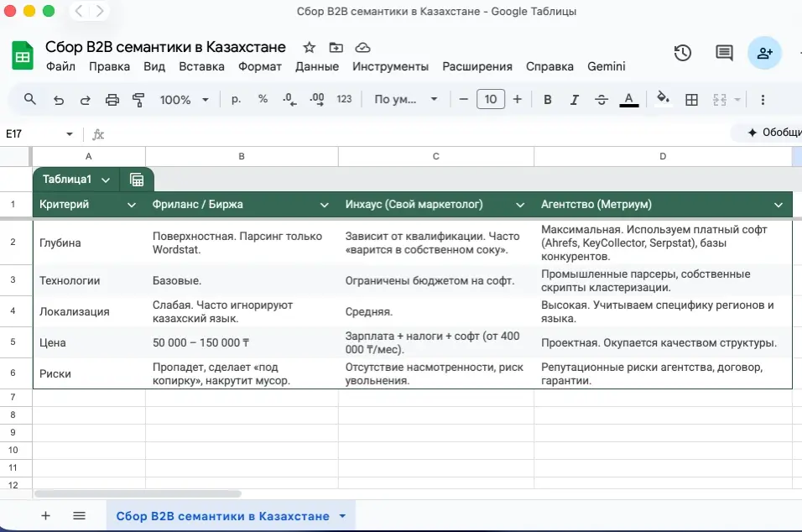
Task: Expand the font family dropdown
Action: (406, 100)
